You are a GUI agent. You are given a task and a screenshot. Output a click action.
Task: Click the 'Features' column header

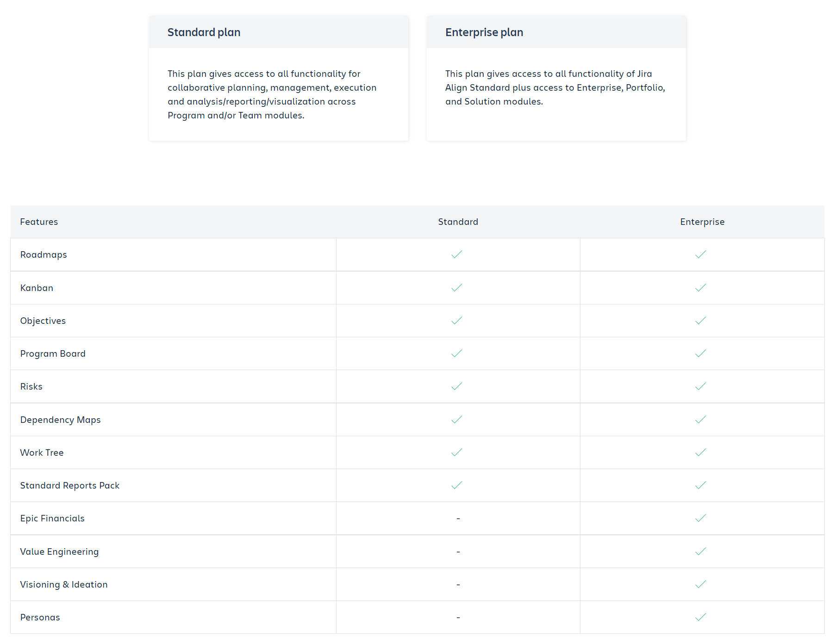click(x=39, y=222)
